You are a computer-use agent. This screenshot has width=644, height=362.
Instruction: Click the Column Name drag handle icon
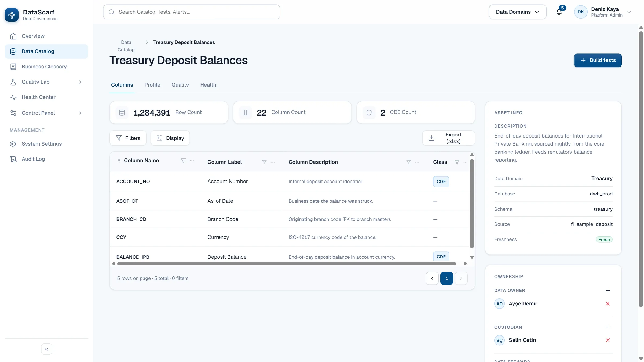(x=119, y=160)
